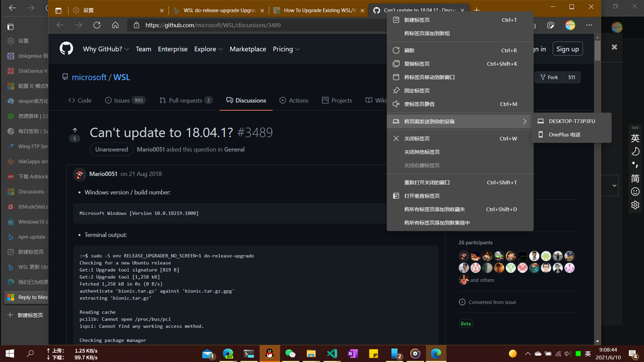
Task: Click 新建标签页 plus in left sidebar
Action: (x=26, y=315)
